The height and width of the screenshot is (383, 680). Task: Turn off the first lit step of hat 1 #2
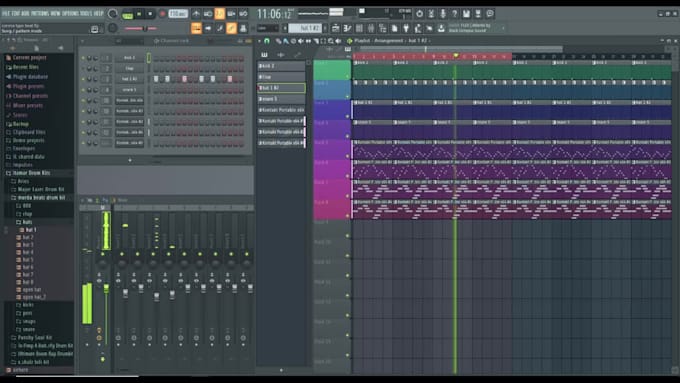click(x=156, y=79)
